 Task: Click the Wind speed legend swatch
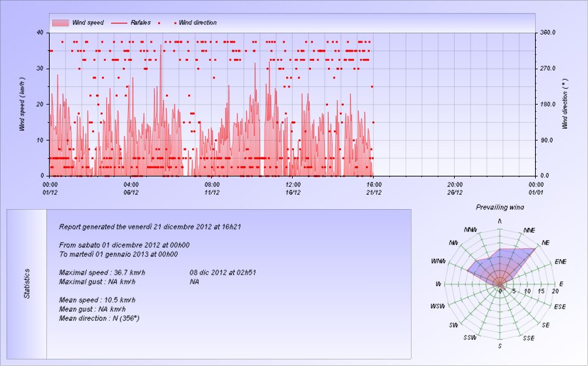click(60, 23)
